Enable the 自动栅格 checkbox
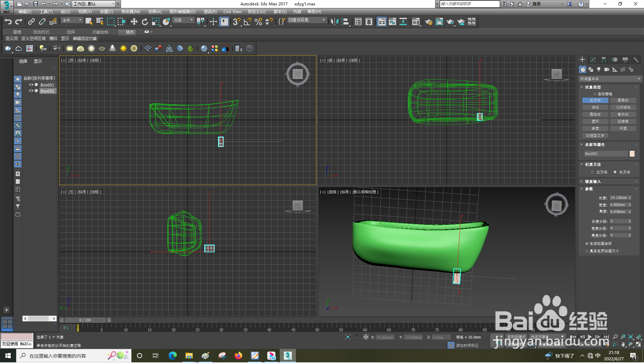Viewport: 644px width, 363px height. [595, 94]
